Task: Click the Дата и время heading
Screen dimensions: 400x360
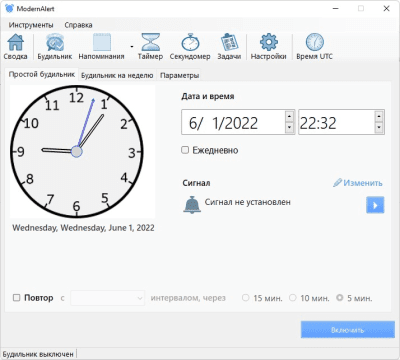Action: [x=208, y=96]
